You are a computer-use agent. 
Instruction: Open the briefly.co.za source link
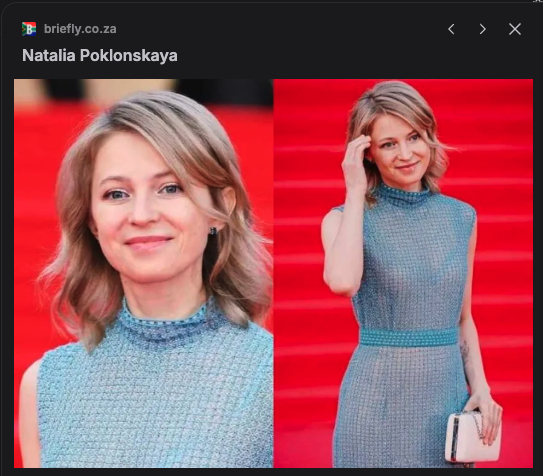pos(80,29)
